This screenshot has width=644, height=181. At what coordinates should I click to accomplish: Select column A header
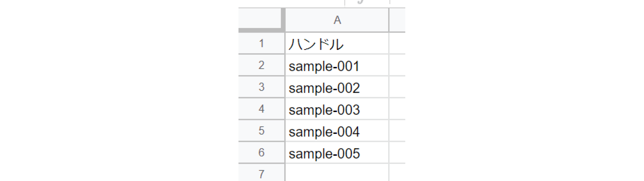coord(337,20)
